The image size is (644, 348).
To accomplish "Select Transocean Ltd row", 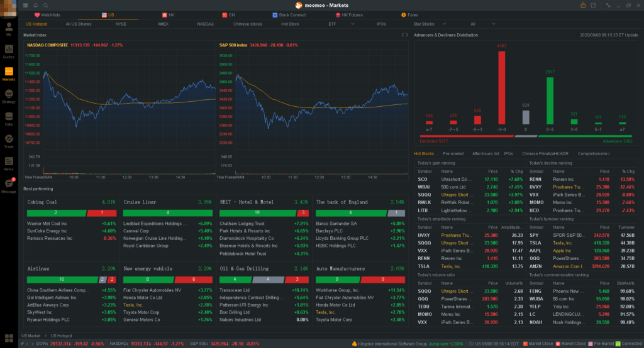I will click(x=264, y=290).
